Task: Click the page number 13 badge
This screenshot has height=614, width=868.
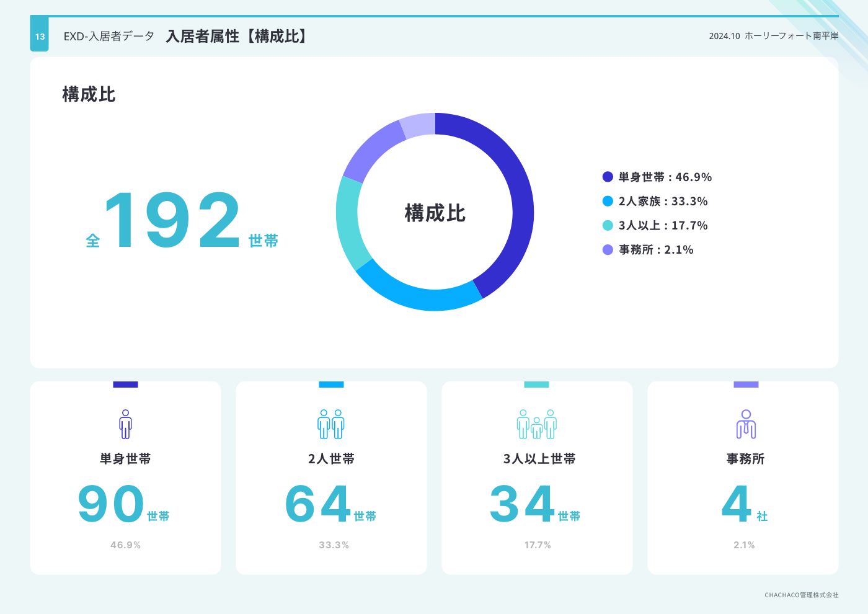Action: point(40,37)
